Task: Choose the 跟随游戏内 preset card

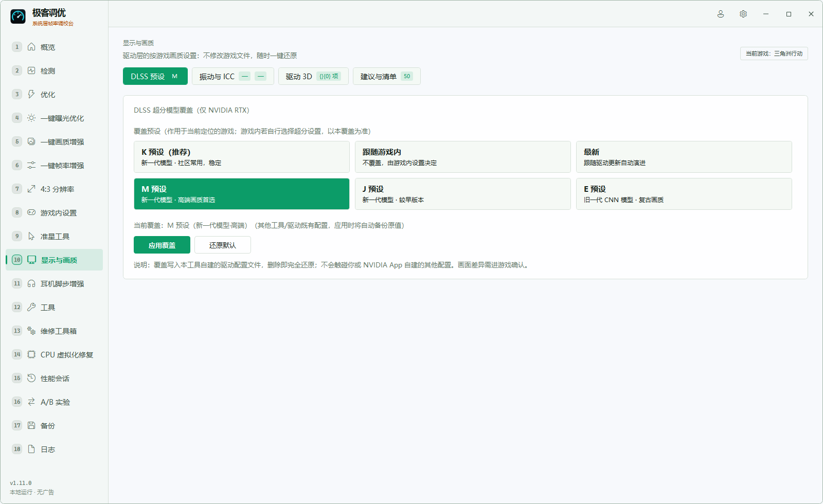Action: (x=463, y=157)
